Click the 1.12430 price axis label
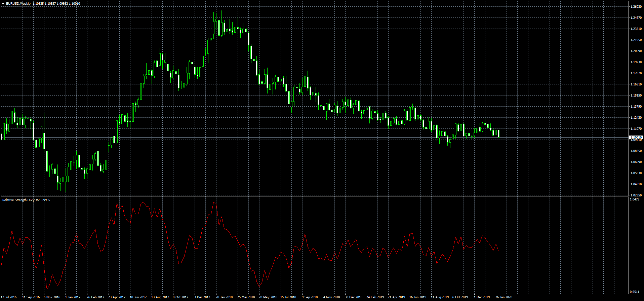Screen dimensions: 644x301 point(636,118)
